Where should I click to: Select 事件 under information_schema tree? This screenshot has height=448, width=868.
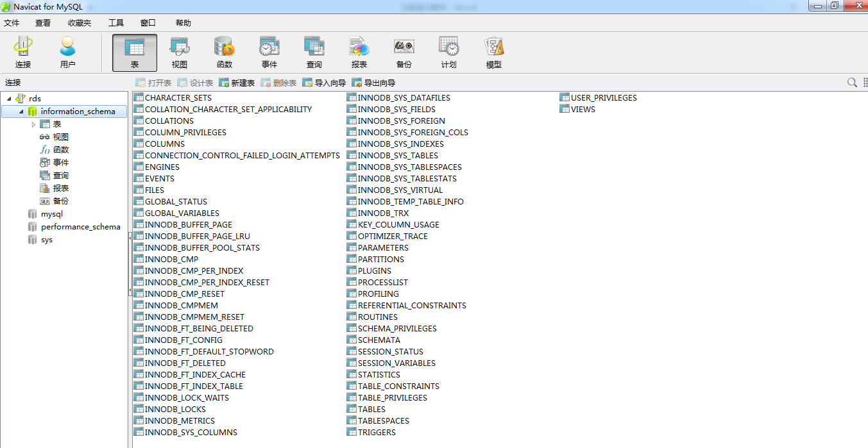click(x=61, y=163)
